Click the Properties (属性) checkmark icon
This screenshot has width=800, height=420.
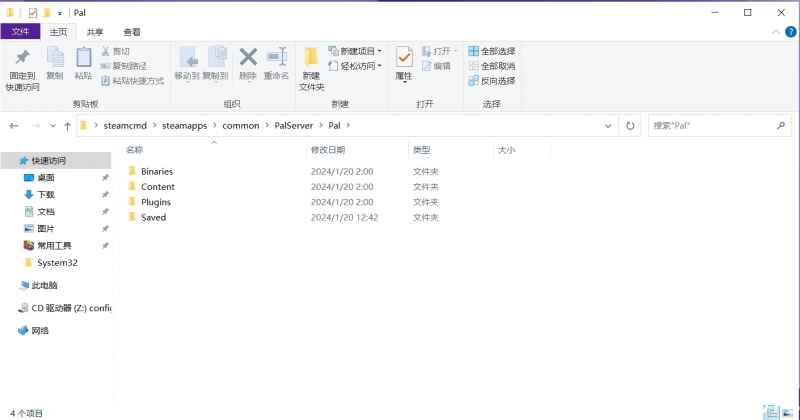[404, 57]
